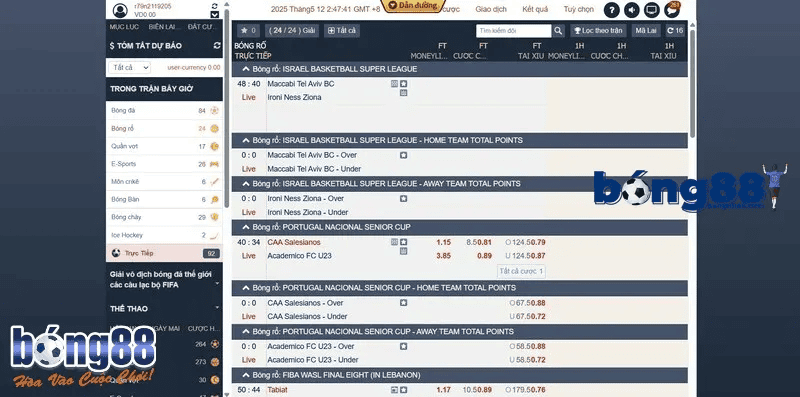Click the Tất cả cược 1 link
Viewport: 800px width, 397px height.
521,271
